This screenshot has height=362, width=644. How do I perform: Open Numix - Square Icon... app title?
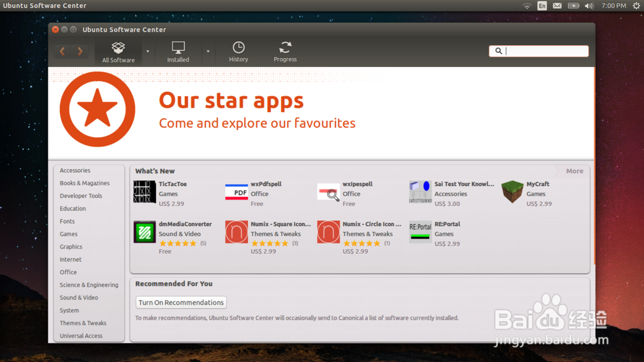(x=281, y=224)
